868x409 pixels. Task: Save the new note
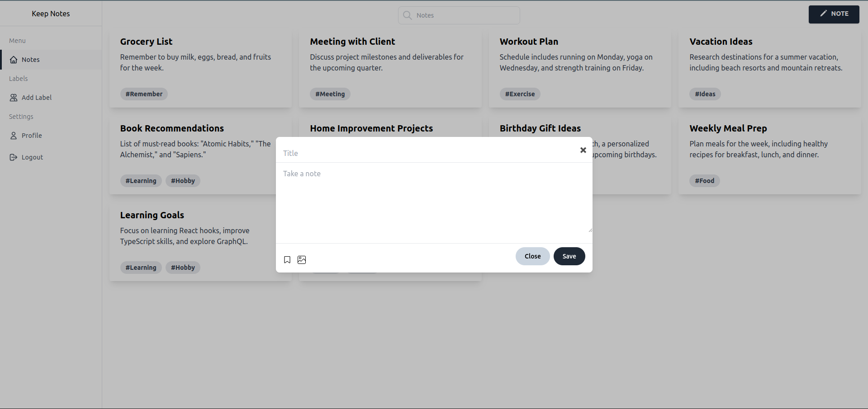[569, 256]
